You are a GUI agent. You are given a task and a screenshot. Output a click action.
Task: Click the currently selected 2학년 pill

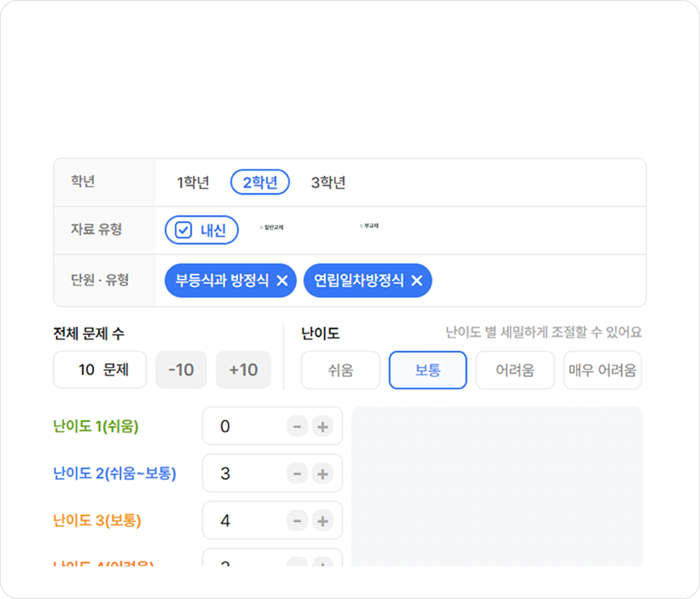260,182
